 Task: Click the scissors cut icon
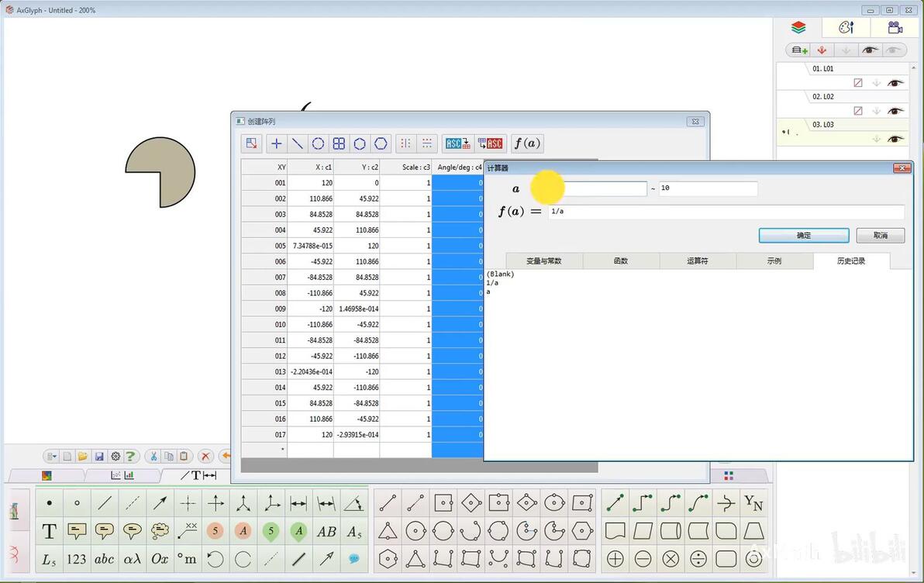pos(153,457)
